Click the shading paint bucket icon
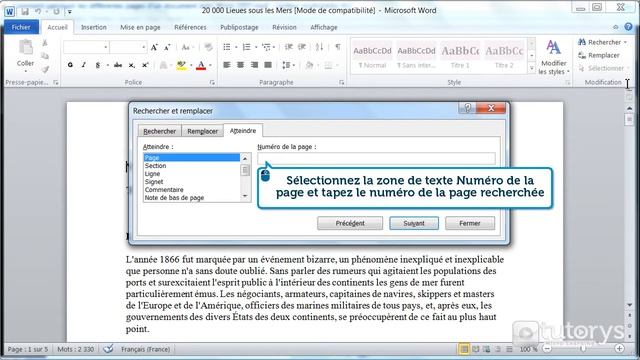This screenshot has width=640, height=360. pyautogui.click(x=309, y=65)
